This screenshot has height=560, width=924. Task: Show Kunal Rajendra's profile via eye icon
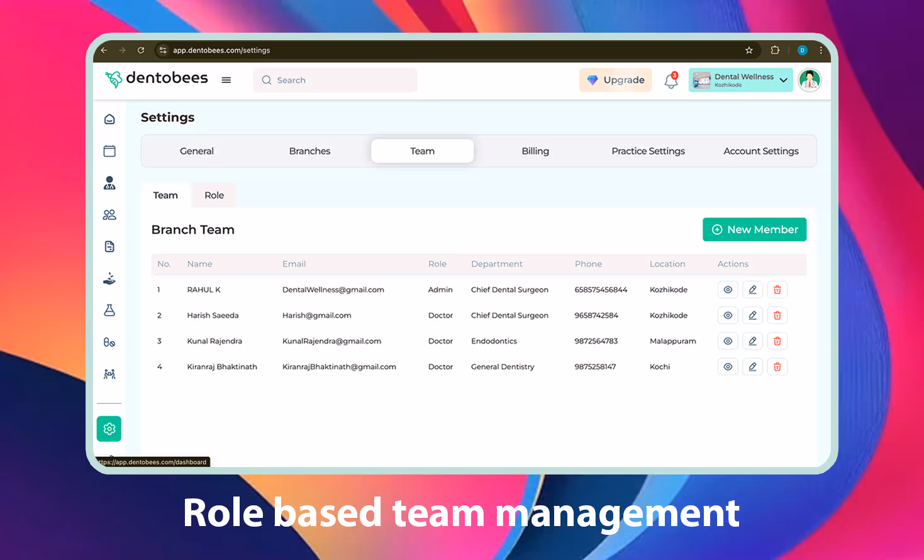pos(728,341)
